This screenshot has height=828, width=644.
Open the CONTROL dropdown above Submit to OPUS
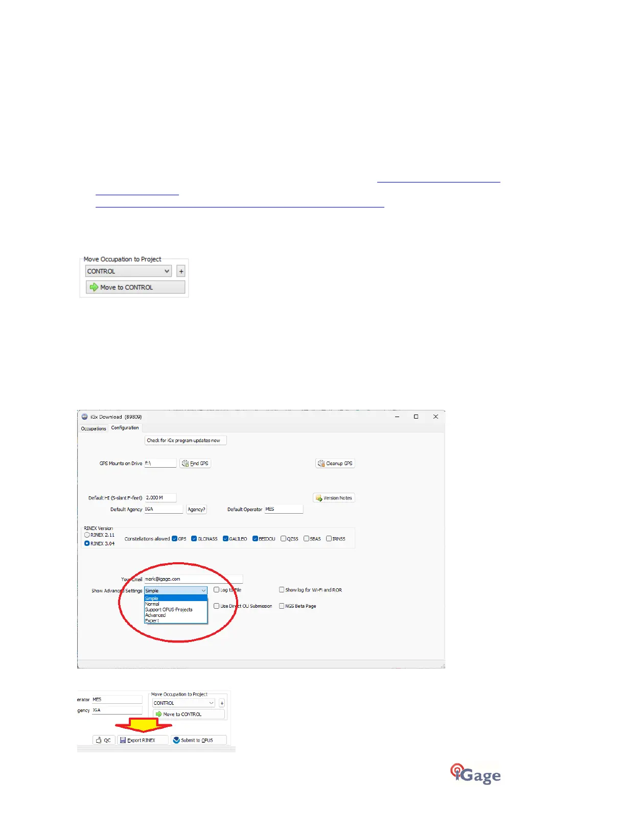184,703
